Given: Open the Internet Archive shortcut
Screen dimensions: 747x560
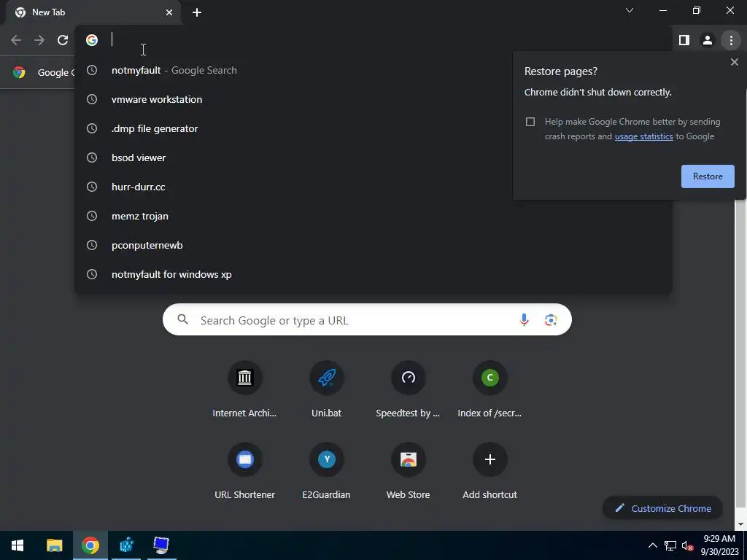Looking at the screenshot, I should [244, 390].
